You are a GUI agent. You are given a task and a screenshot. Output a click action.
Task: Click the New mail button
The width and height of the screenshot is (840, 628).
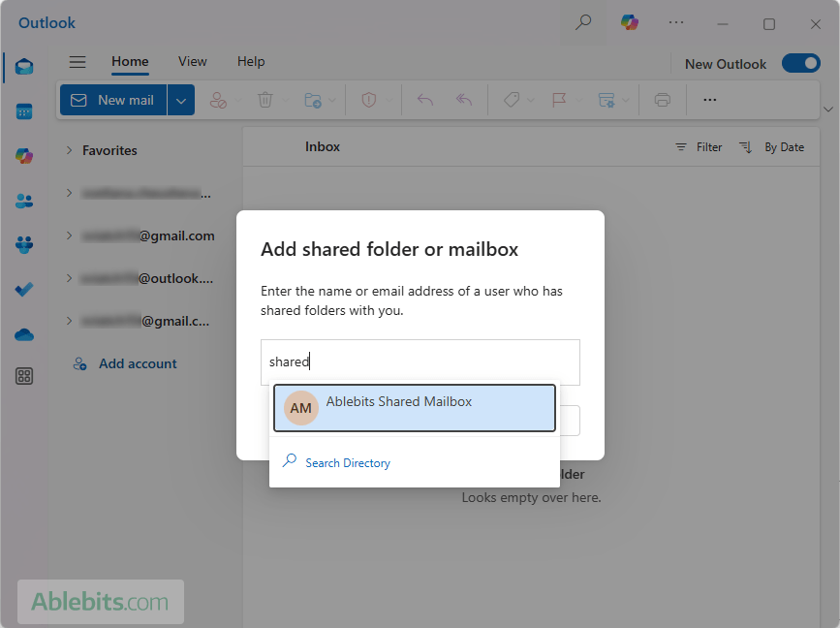(x=113, y=100)
